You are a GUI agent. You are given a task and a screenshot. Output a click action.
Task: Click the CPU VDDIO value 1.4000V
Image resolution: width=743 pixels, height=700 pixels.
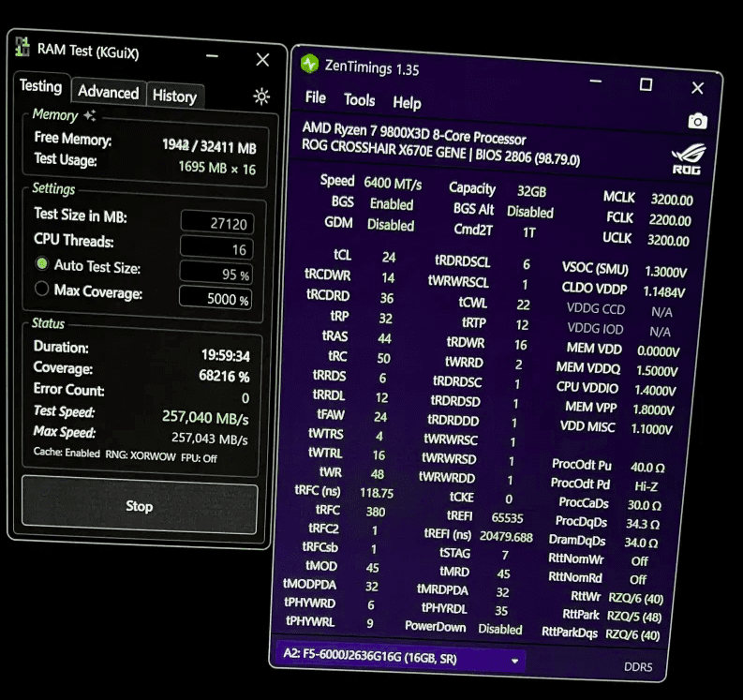pyautogui.click(x=655, y=391)
